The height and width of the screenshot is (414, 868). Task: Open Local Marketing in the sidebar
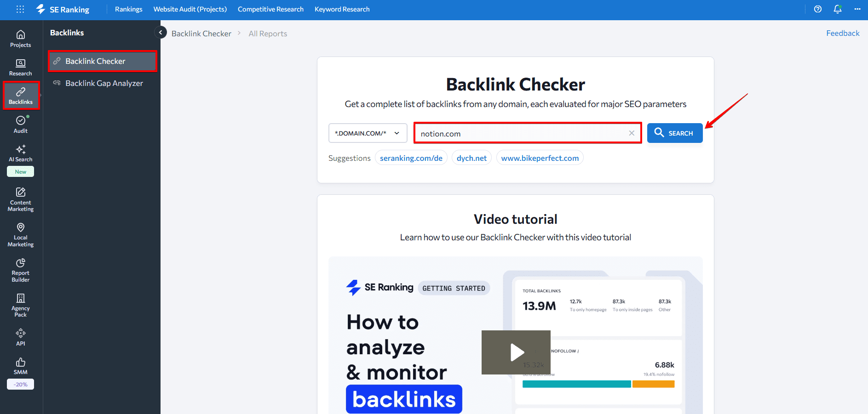click(21, 235)
